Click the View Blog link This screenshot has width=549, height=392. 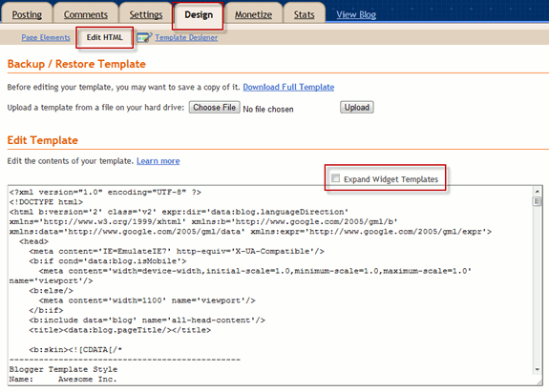click(356, 14)
